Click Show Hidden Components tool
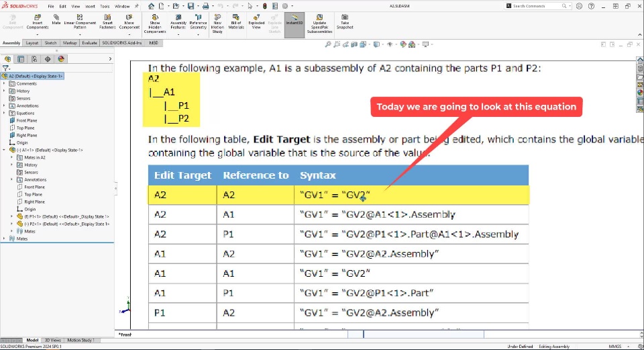644x350 pixels. 155,24
